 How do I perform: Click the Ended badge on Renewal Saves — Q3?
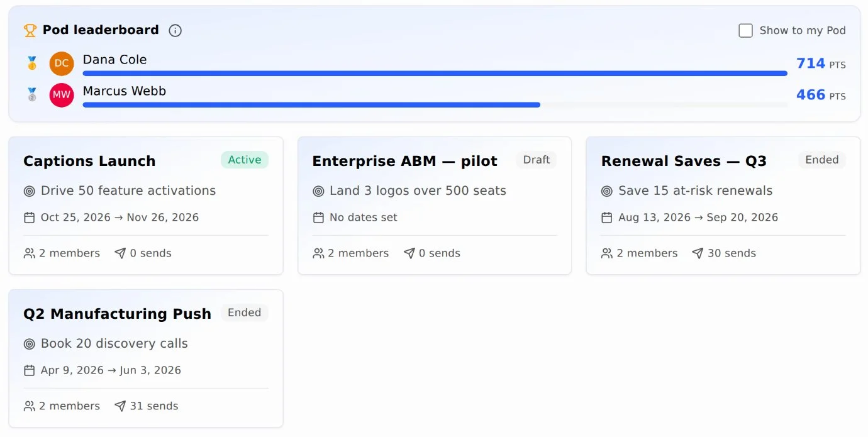822,160
